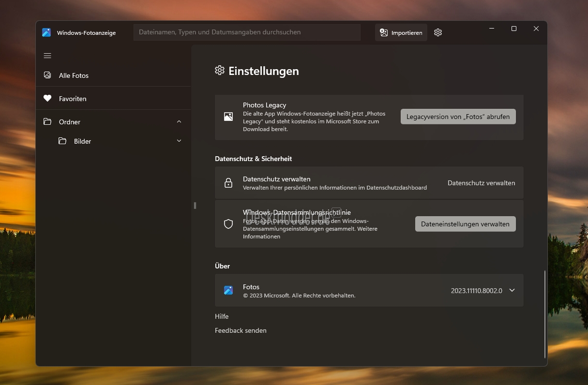This screenshot has width=588, height=385.
Task: Click the Favoriten heart icon
Action: (x=47, y=98)
